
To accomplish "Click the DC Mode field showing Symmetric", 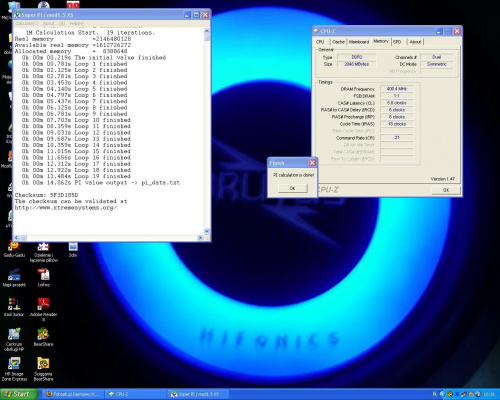I will [437, 64].
